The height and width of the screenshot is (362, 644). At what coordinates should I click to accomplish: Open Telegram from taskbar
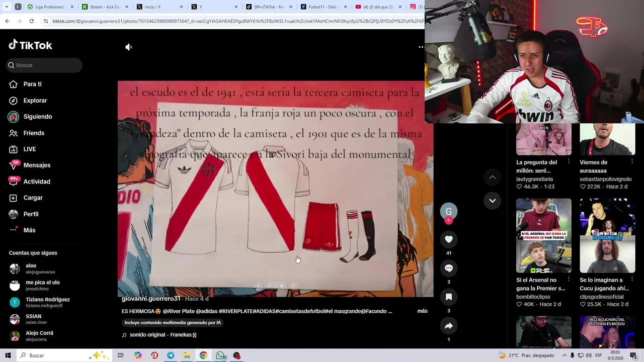coord(171,355)
